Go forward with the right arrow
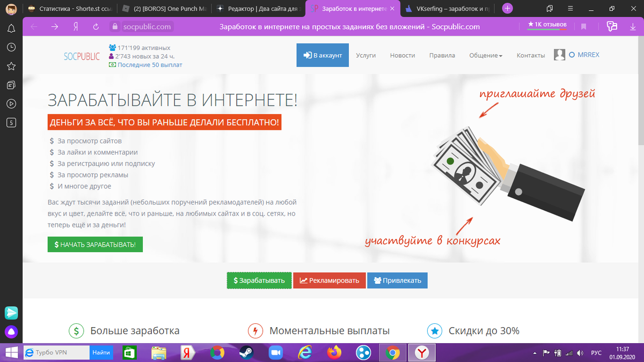Screen dimensions: 644x362 point(54,26)
